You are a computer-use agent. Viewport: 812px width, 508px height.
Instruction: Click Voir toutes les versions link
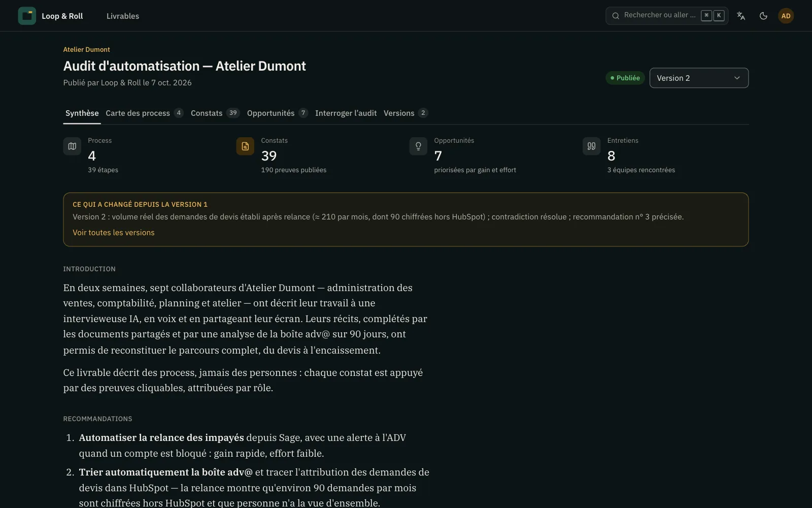[113, 233]
